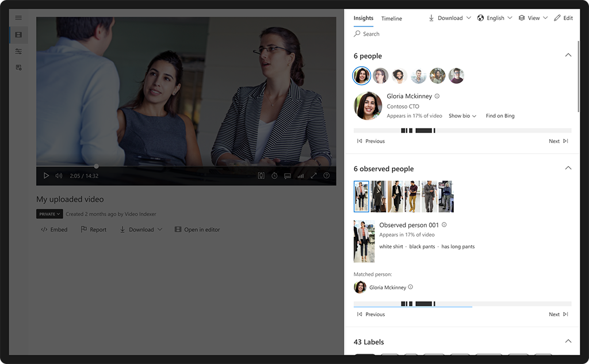
Task: Open model customization settings in sidebar
Action: (x=18, y=51)
